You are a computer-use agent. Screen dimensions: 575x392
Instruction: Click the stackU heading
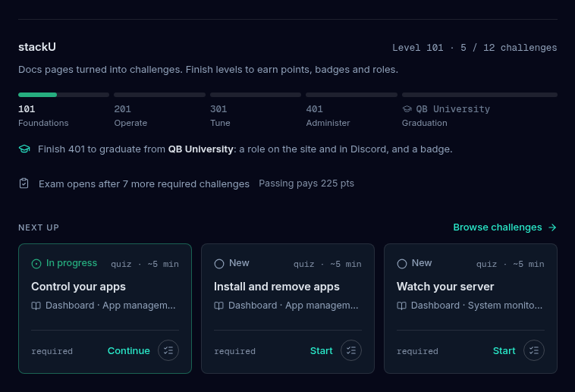(37, 47)
